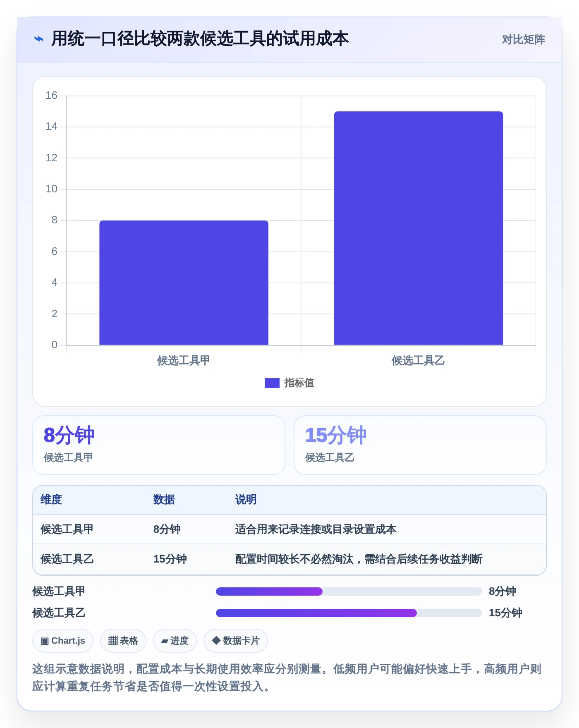Click the y-axis tick label 8
This screenshot has width=579, height=728.
(x=54, y=220)
